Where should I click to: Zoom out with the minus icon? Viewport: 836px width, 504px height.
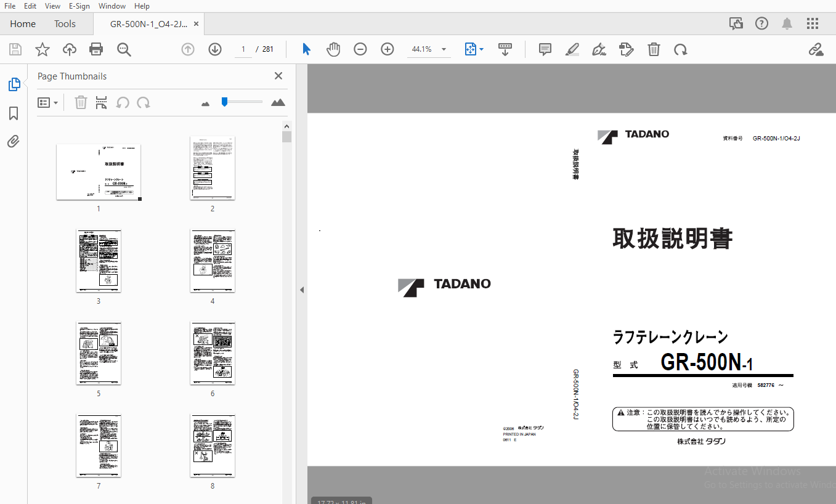[360, 49]
